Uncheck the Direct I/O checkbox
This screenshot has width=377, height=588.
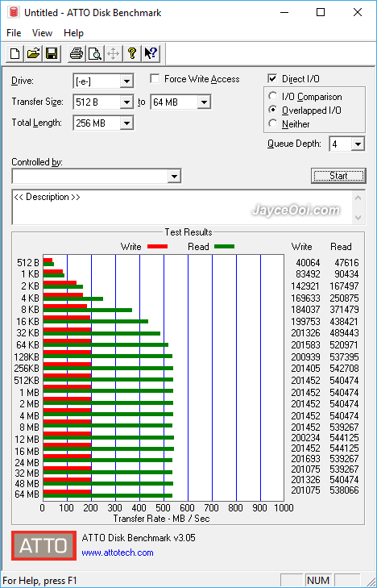(272, 79)
